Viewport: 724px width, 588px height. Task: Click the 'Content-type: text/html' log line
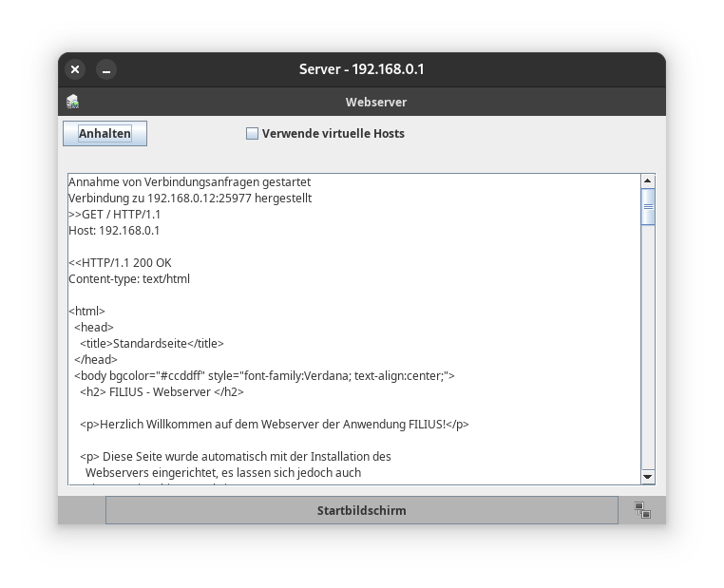click(129, 279)
